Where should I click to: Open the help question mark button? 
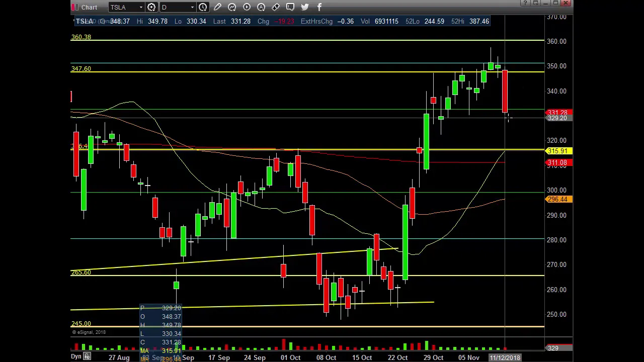[525, 3]
